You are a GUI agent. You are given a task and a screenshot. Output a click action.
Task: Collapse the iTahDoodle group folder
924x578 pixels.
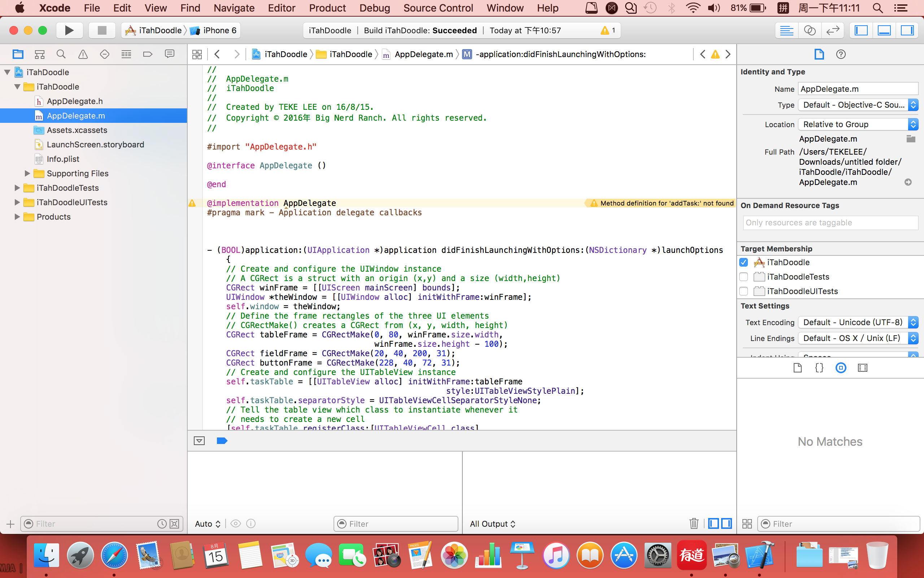click(x=17, y=87)
